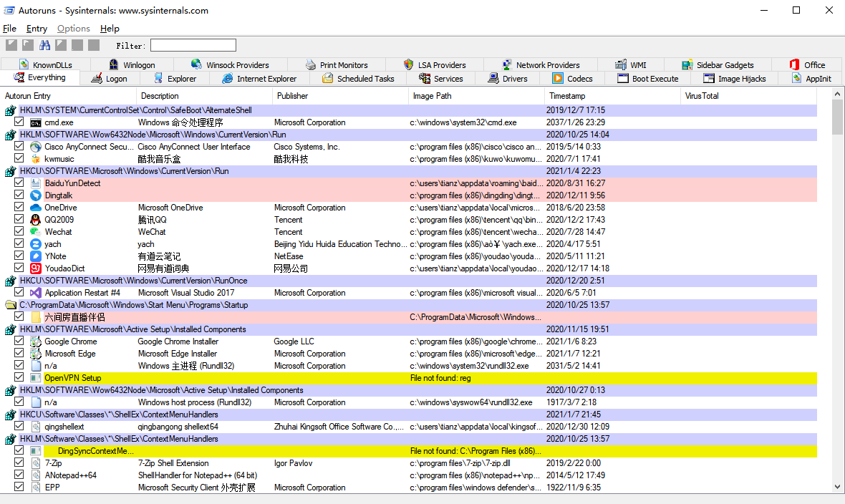Click the 'File not found: reg' cell
The width and height of the screenshot is (845, 504).
pos(440,378)
